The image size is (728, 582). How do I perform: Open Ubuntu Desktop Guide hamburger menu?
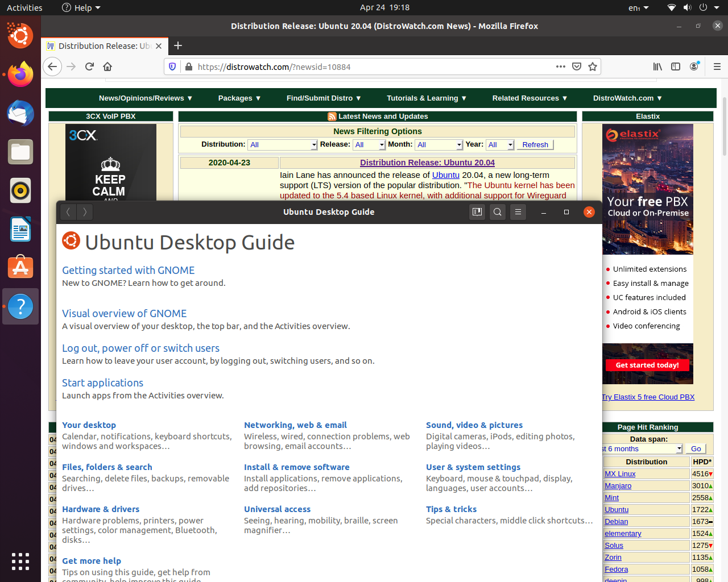[518, 212]
